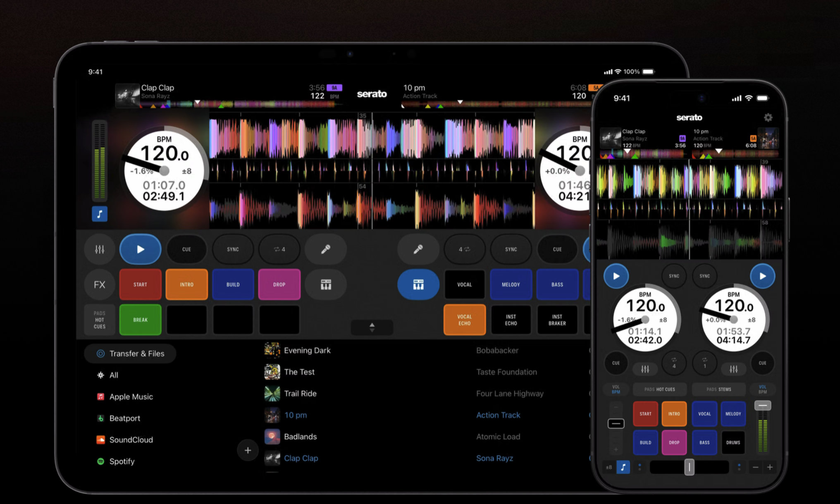
Task: Toggle blue pads view icon on iPad right deck
Action: point(418,284)
